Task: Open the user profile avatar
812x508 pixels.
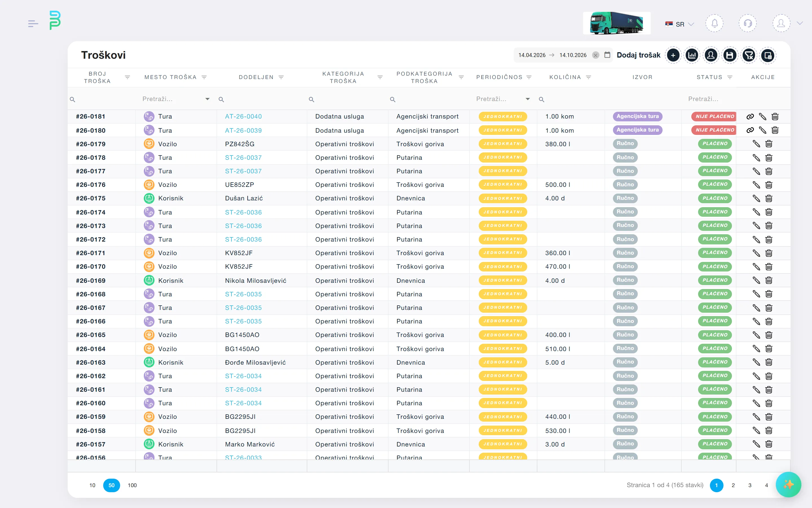Action: pyautogui.click(x=781, y=23)
